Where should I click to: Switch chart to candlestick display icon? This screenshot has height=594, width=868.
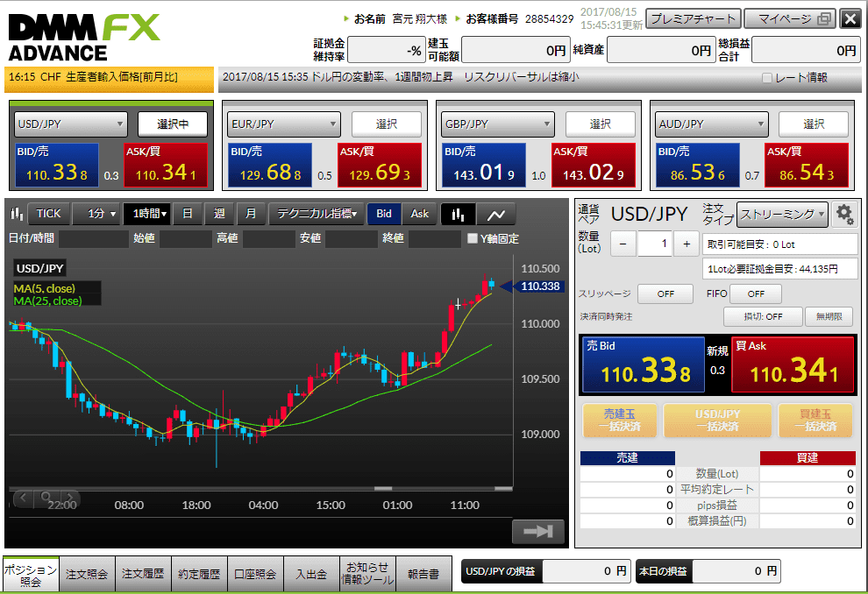(x=458, y=214)
